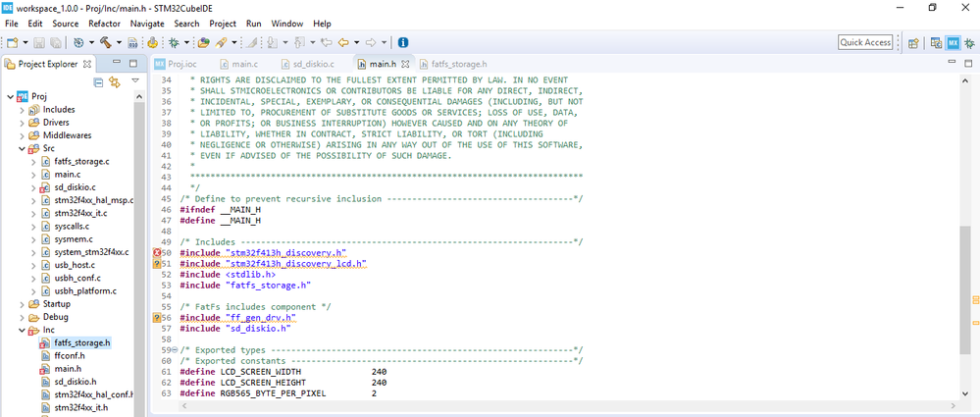Click the Last Edit Location icon
The width and height of the screenshot is (980, 417).
[x=326, y=42]
